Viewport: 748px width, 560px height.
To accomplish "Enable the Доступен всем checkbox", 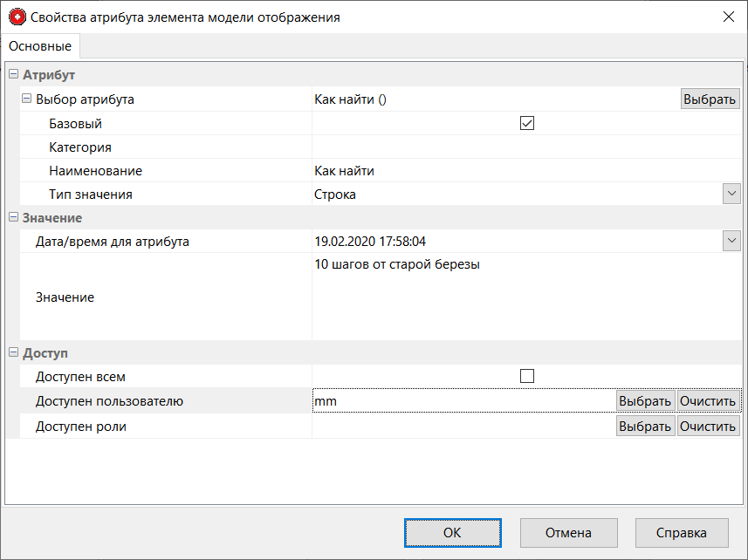I will [526, 377].
